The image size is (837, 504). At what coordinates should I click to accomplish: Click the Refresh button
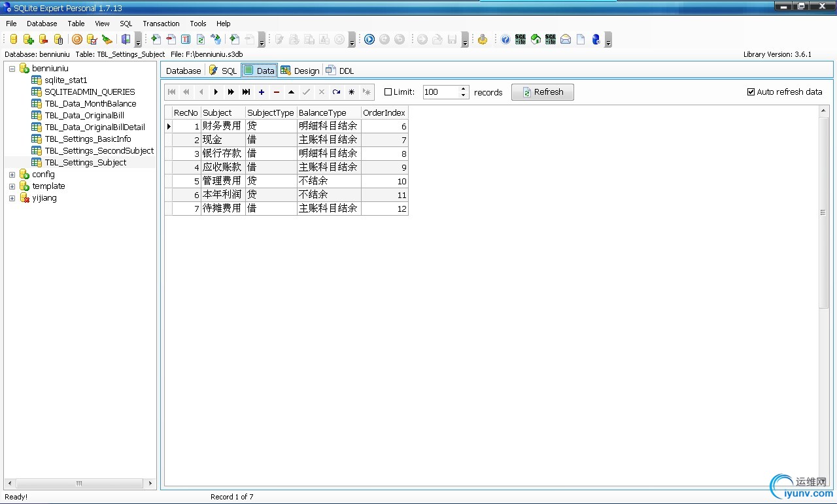click(x=543, y=92)
